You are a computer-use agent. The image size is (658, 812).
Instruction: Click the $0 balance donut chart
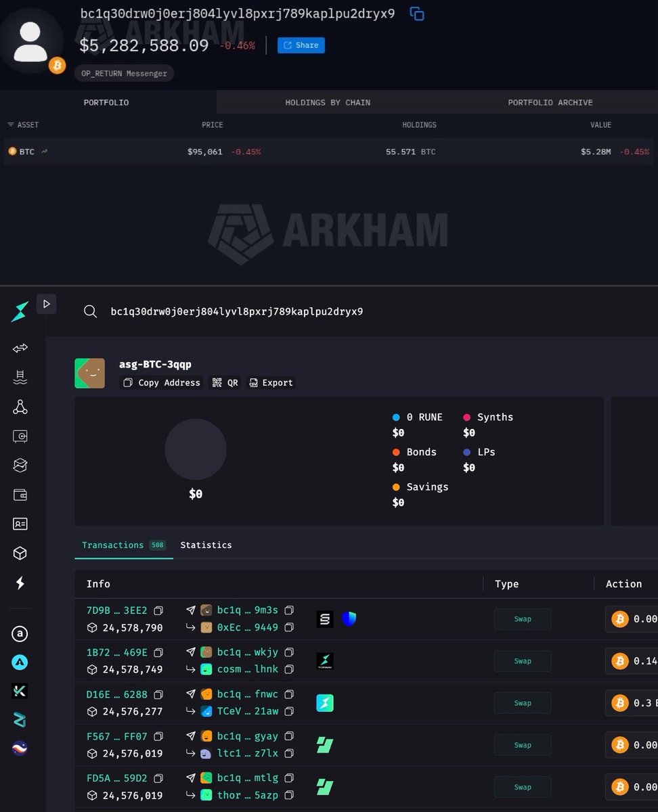195,449
